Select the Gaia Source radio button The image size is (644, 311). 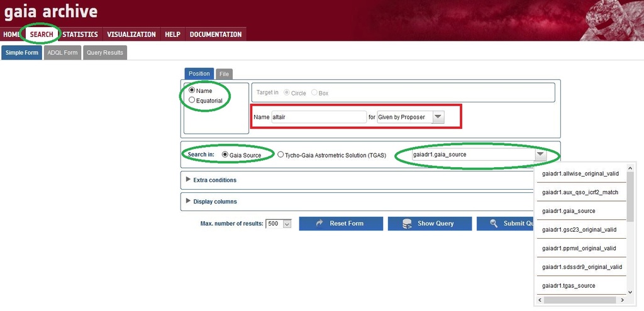tap(225, 155)
